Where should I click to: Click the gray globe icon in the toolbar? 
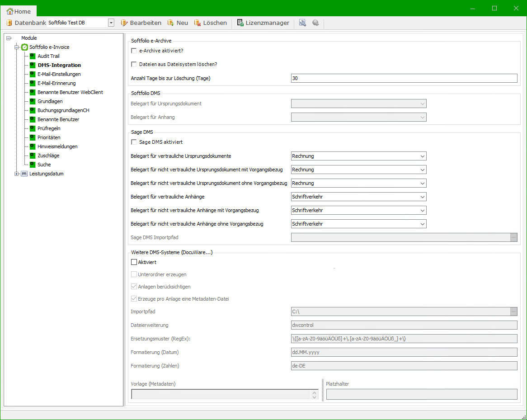pyautogui.click(x=315, y=23)
